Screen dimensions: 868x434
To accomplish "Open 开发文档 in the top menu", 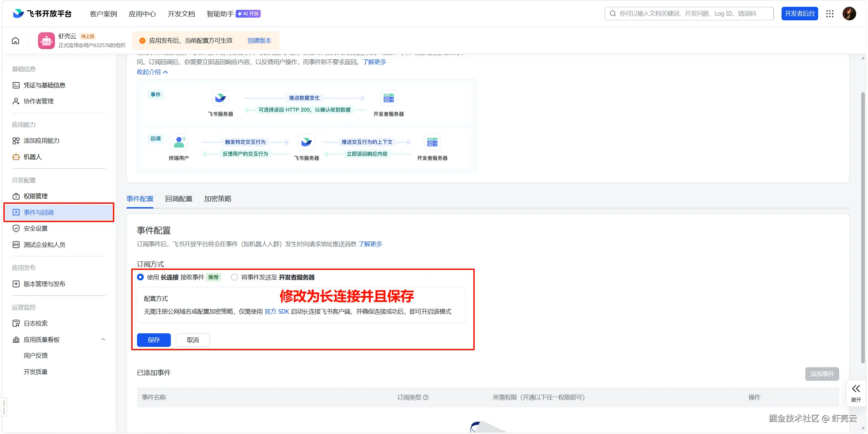I will click(181, 14).
